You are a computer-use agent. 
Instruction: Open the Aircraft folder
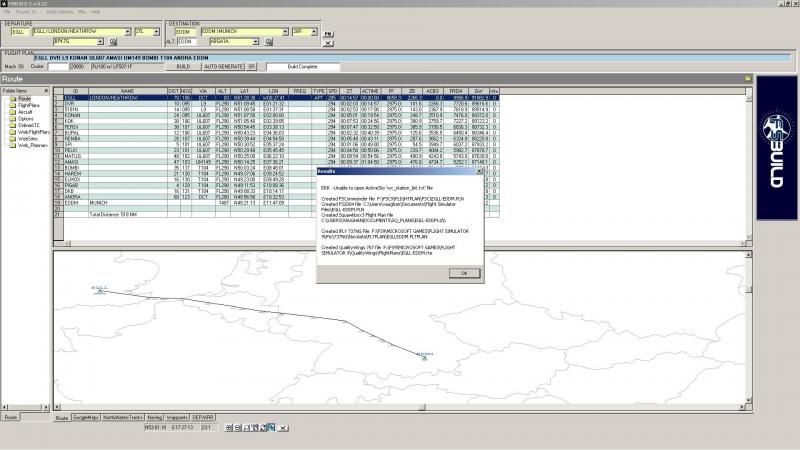(x=21, y=112)
